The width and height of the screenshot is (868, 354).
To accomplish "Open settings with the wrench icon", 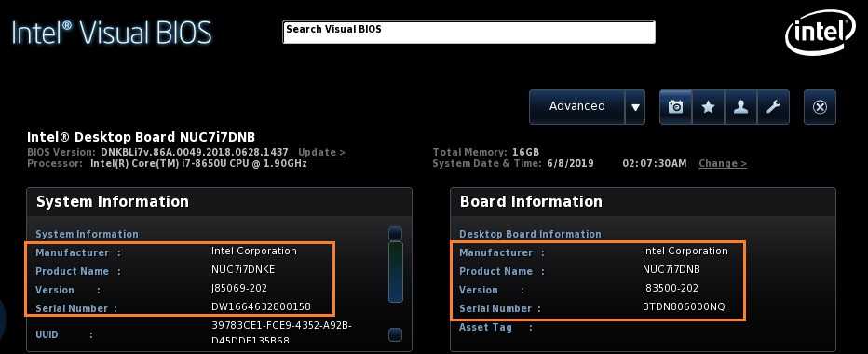I will [x=773, y=107].
